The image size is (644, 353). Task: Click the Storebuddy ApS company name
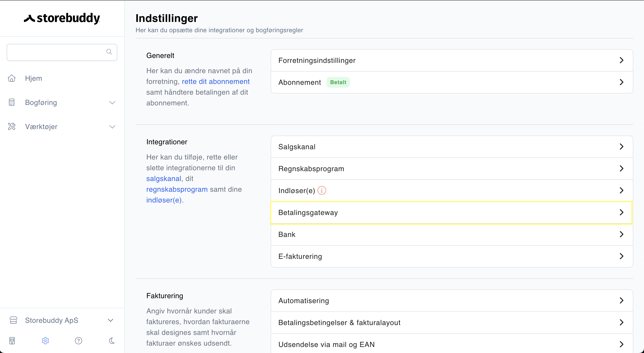[51, 320]
